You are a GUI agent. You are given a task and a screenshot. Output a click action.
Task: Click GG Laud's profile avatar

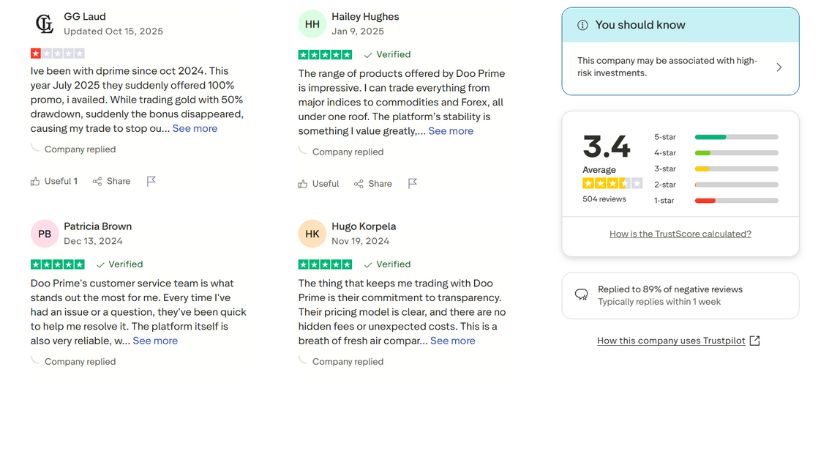coord(44,24)
